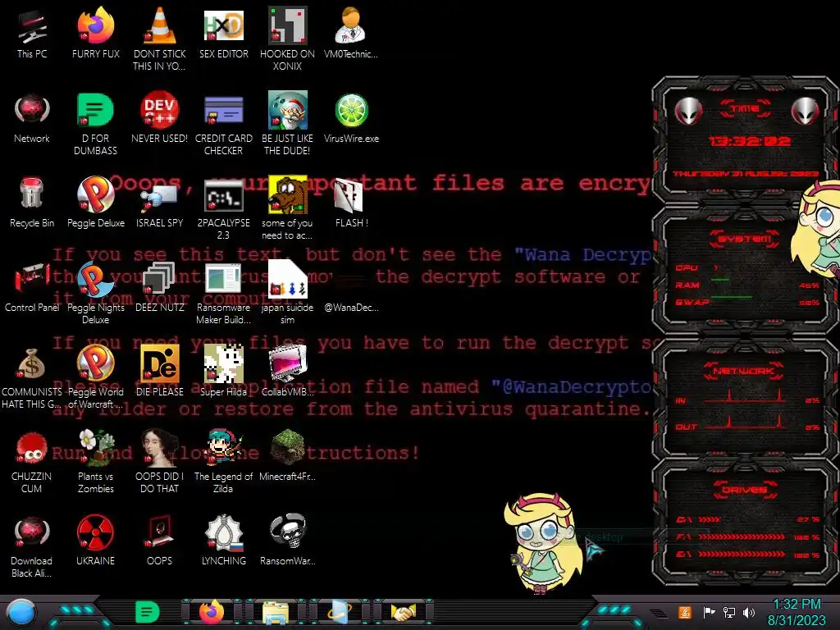Open the taskbar clock 1:32 PM
Image resolution: width=840 pixels, height=630 pixels.
click(797, 612)
